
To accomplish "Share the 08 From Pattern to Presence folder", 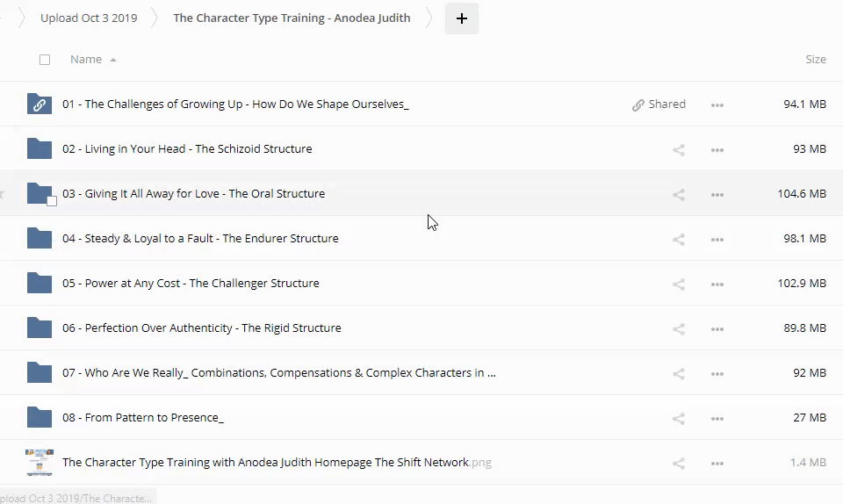I will click(x=678, y=418).
